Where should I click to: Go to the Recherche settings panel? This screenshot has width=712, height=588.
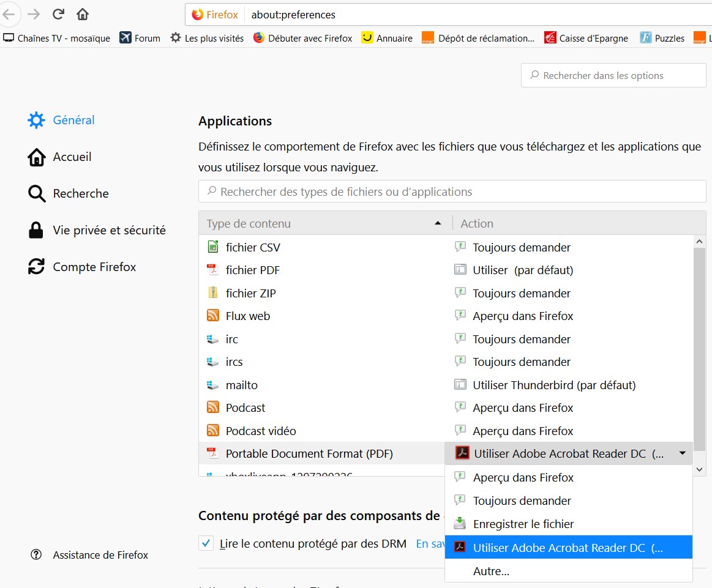pyautogui.click(x=80, y=194)
